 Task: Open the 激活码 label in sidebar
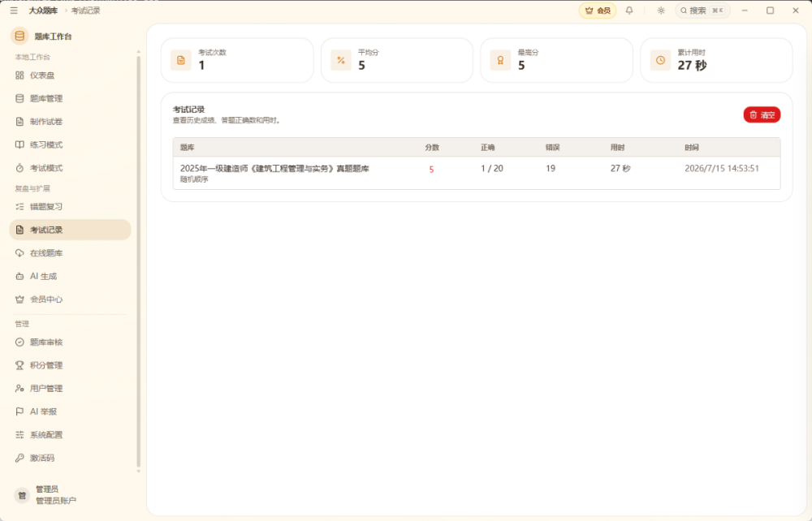pos(42,458)
